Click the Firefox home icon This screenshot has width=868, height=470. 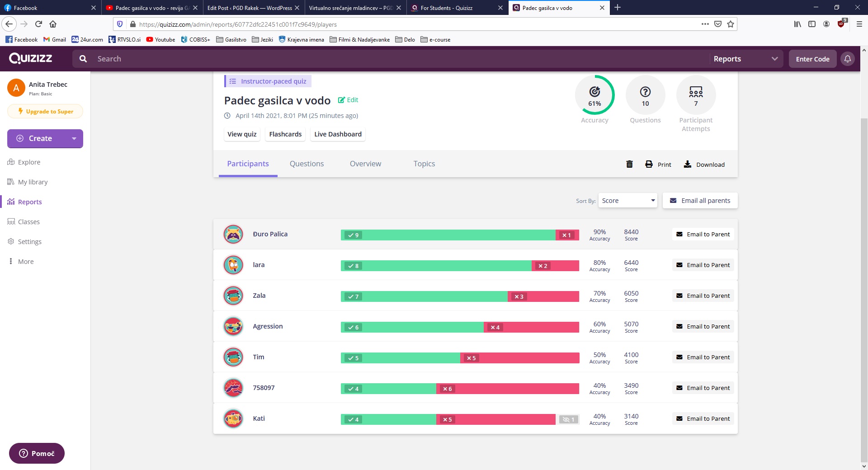click(53, 24)
